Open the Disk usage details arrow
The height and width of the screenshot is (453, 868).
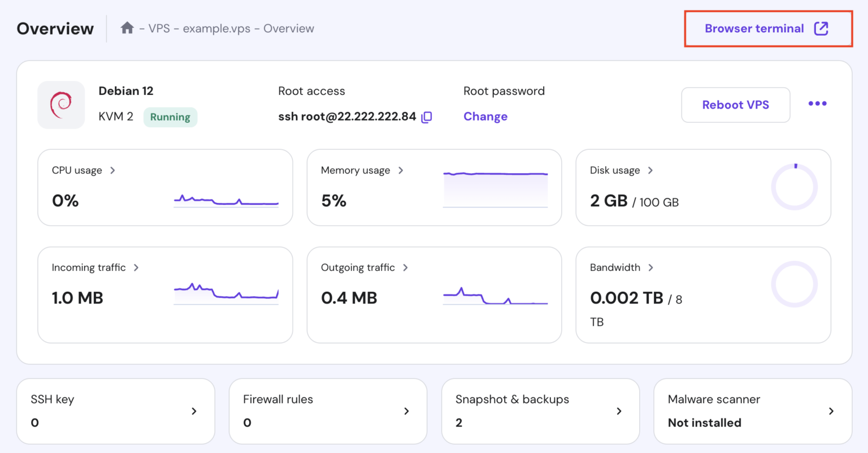650,170
